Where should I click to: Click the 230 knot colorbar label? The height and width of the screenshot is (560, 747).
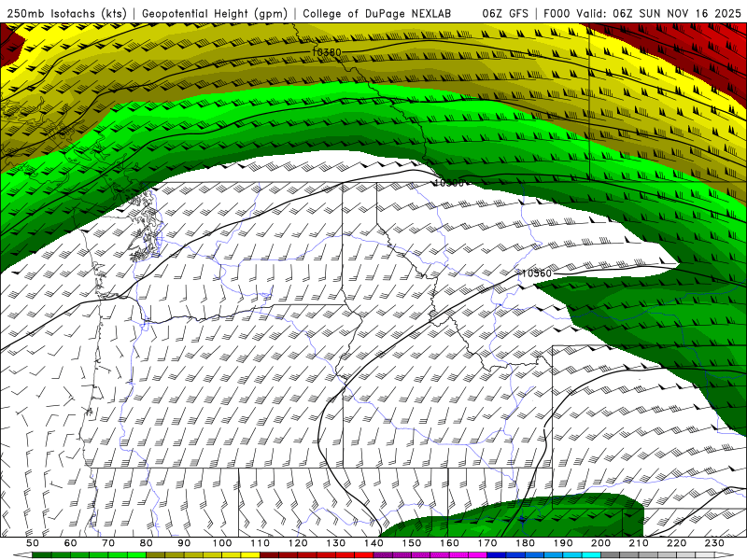click(714, 543)
